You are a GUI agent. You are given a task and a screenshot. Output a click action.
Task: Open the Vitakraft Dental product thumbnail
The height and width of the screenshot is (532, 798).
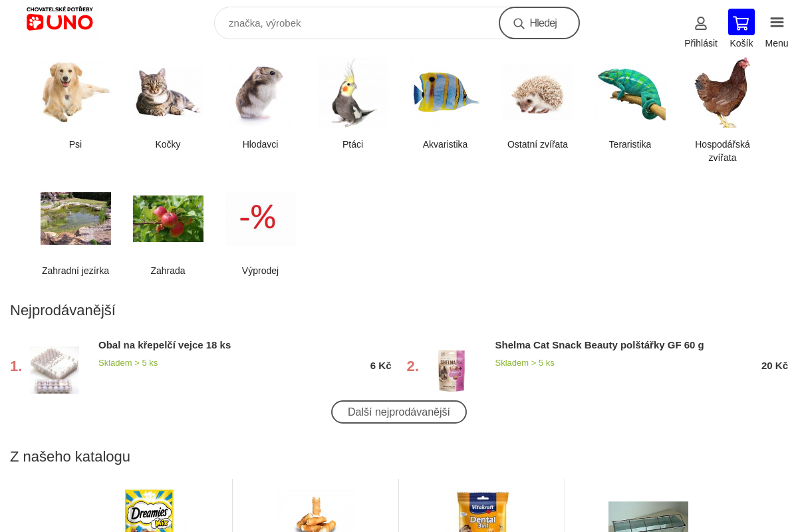click(482, 511)
